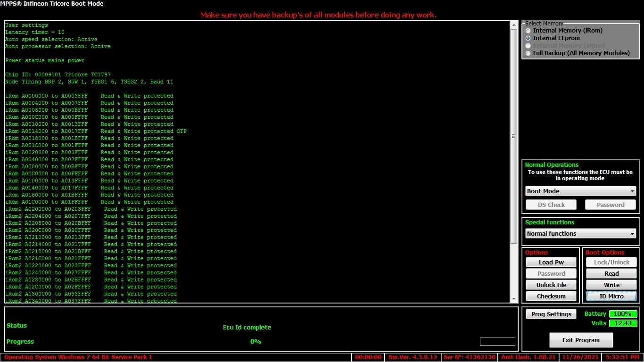Screen dimensions: 644x362
Task: Click the Latency timer = 10 line
Action: tap(35, 32)
